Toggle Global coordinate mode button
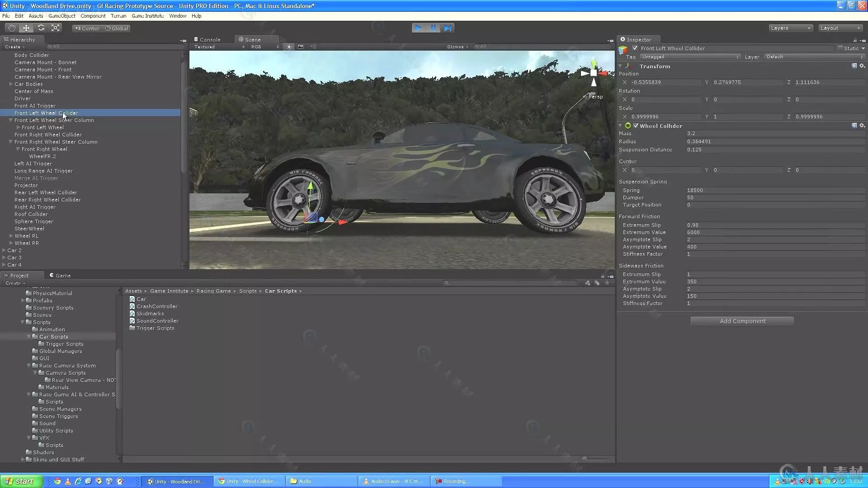 117,28
